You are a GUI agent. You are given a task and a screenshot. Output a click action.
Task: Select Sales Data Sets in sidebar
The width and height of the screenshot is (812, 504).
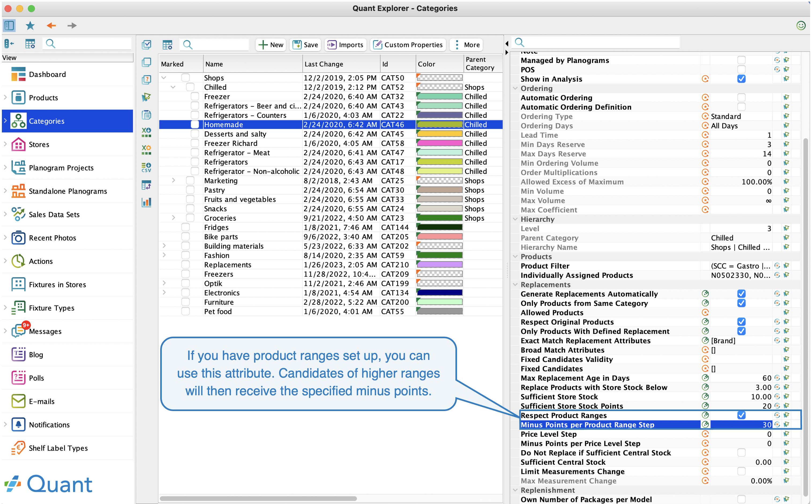click(x=67, y=214)
